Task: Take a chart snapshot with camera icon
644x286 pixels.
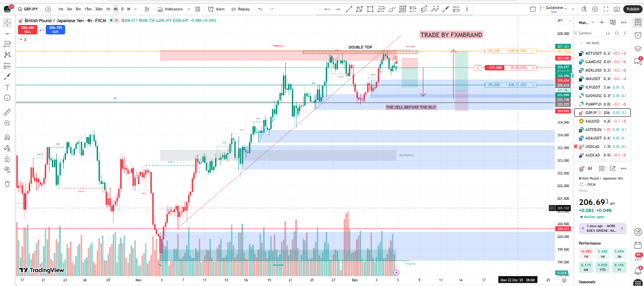Action: pos(617,9)
